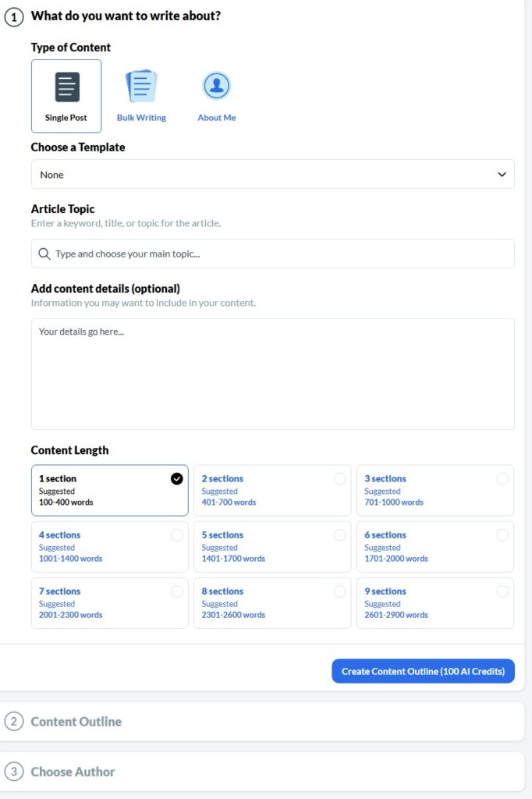Select the 5 sections length option
Viewport: 532px width, 799px height.
click(x=272, y=546)
